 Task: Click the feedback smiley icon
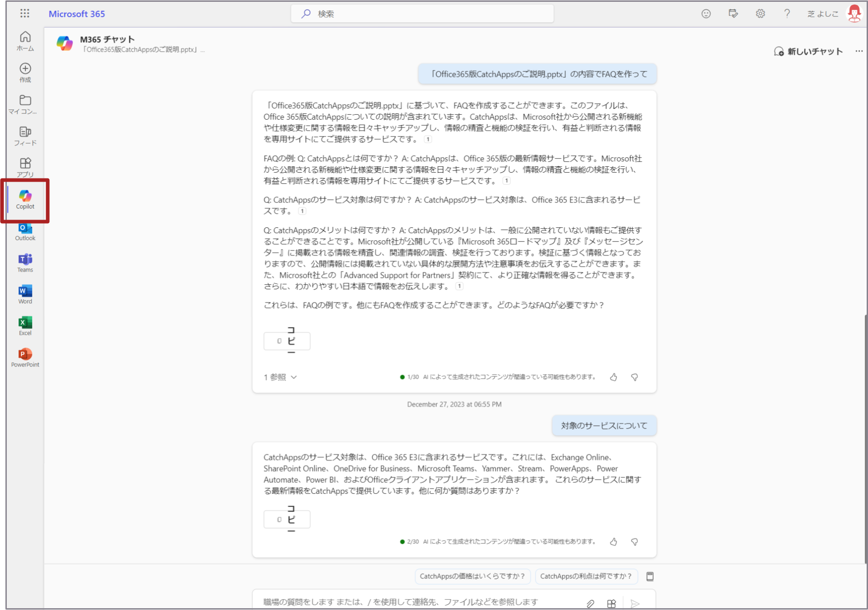click(x=706, y=14)
